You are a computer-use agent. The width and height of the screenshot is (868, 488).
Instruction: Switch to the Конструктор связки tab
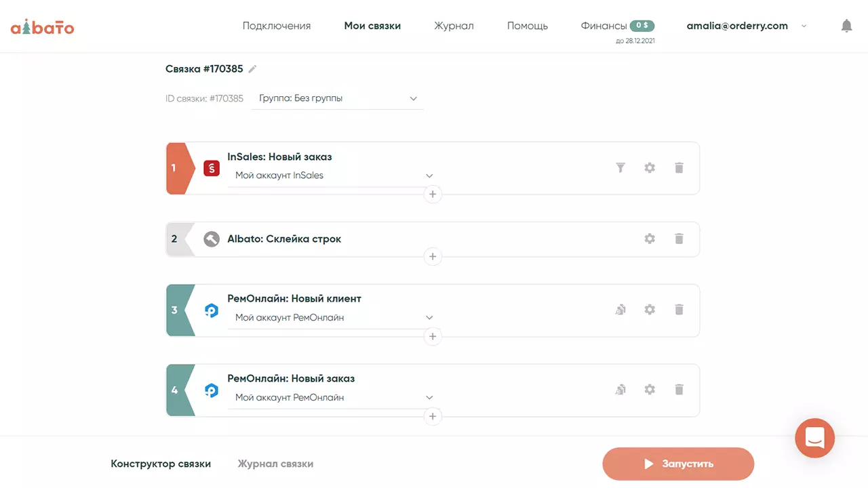point(161,464)
